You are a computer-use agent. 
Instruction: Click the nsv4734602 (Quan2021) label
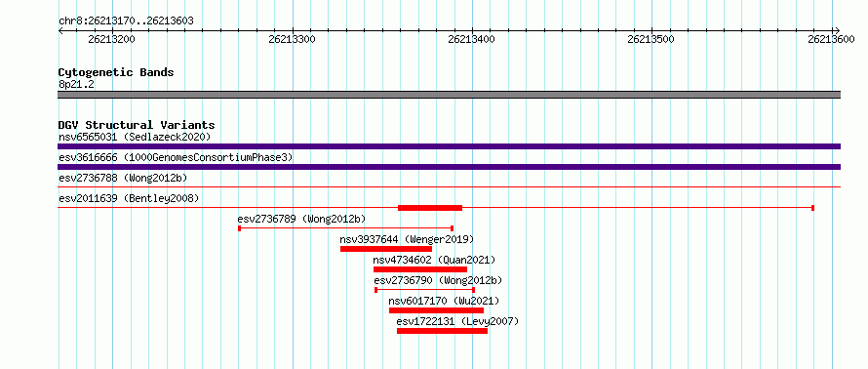(434, 260)
